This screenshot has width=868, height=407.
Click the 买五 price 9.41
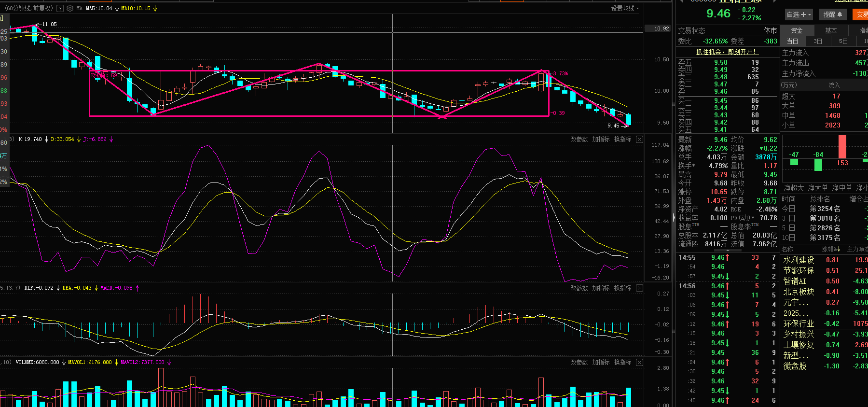[x=721, y=129]
